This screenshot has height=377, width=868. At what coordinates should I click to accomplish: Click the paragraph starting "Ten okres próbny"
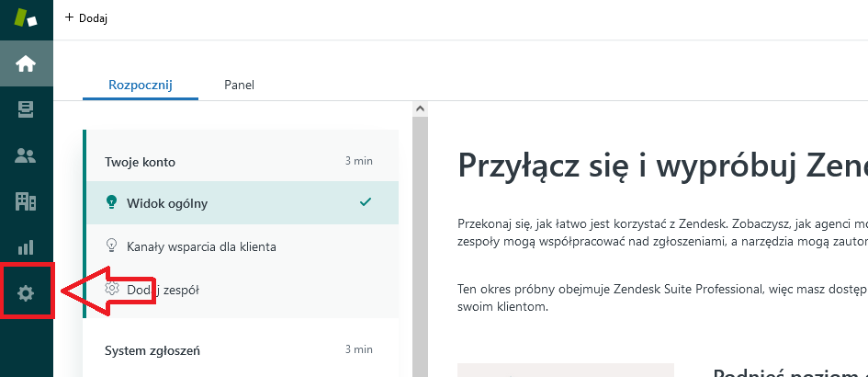663,297
